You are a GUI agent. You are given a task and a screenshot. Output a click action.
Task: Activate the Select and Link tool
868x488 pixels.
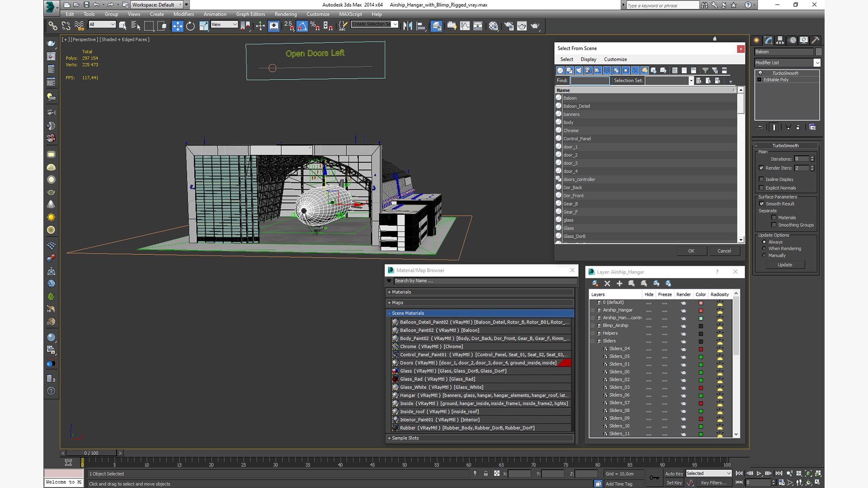[x=53, y=26]
